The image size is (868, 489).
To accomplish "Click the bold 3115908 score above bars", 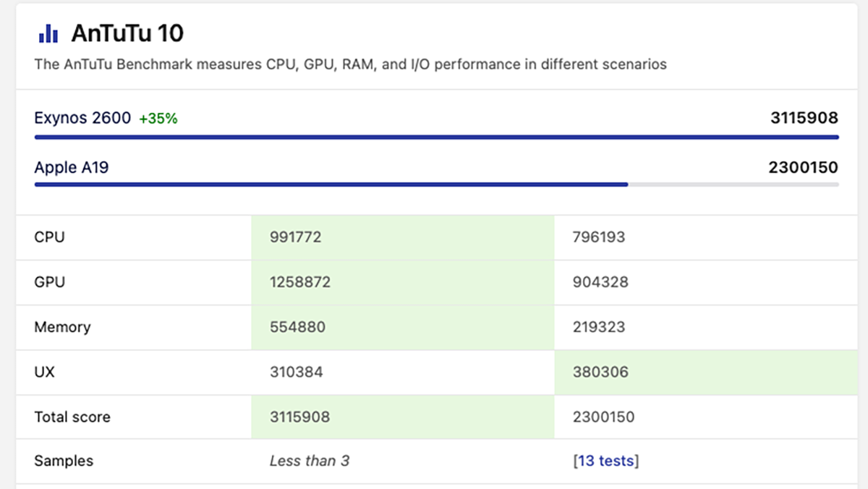I will pyautogui.click(x=804, y=118).
